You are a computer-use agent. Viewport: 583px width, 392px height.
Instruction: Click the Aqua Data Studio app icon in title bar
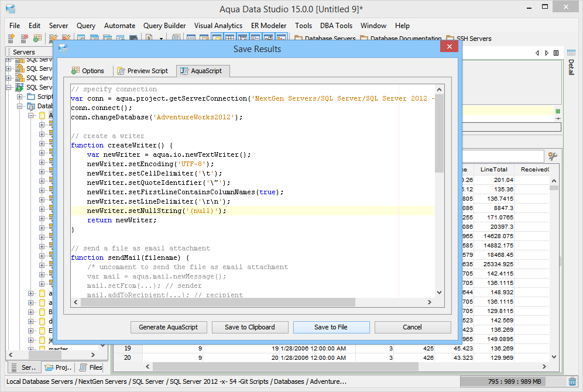[11, 9]
